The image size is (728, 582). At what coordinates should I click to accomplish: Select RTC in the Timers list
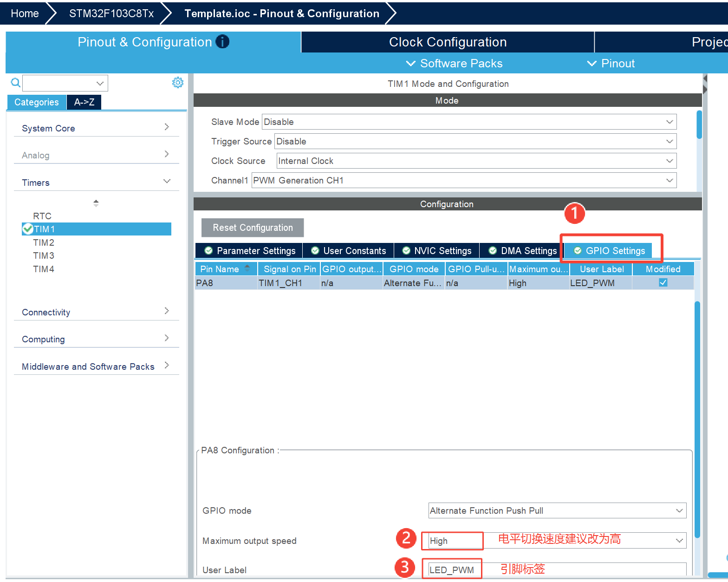(x=42, y=216)
